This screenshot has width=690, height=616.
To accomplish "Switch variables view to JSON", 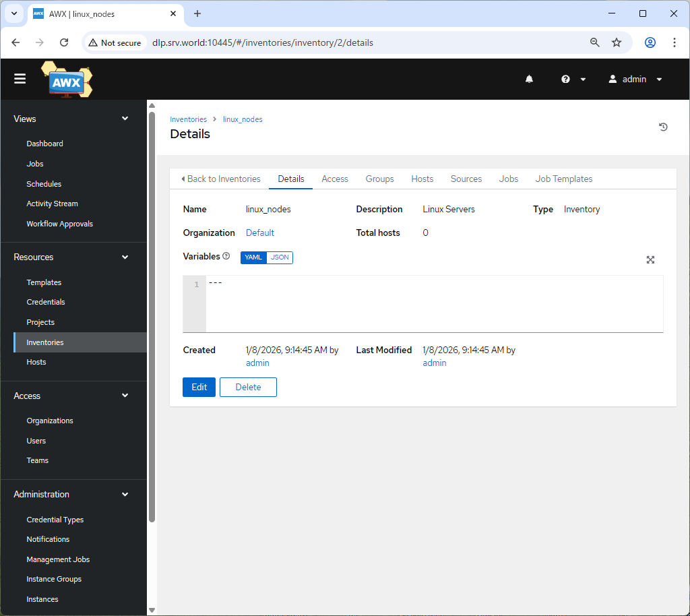I will click(280, 257).
